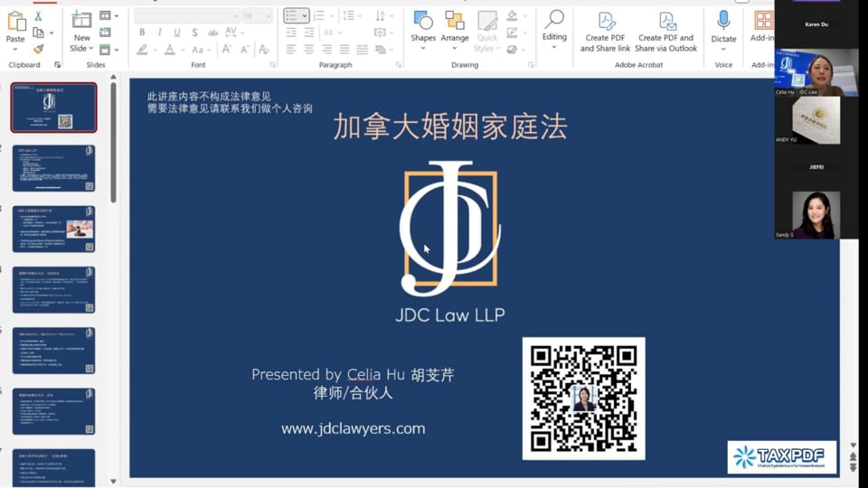Open Drawing group dialog launcher
The height and width of the screenshot is (488, 868).
(531, 65)
